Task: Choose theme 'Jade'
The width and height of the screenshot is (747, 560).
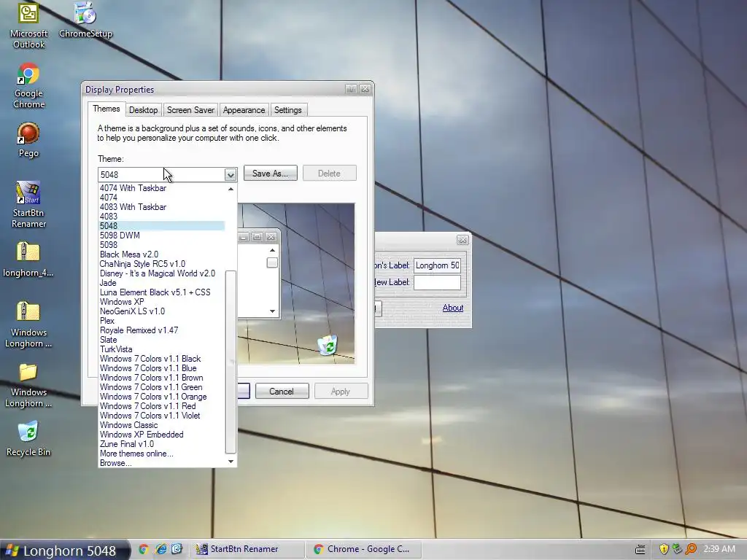Action: [x=161, y=283]
